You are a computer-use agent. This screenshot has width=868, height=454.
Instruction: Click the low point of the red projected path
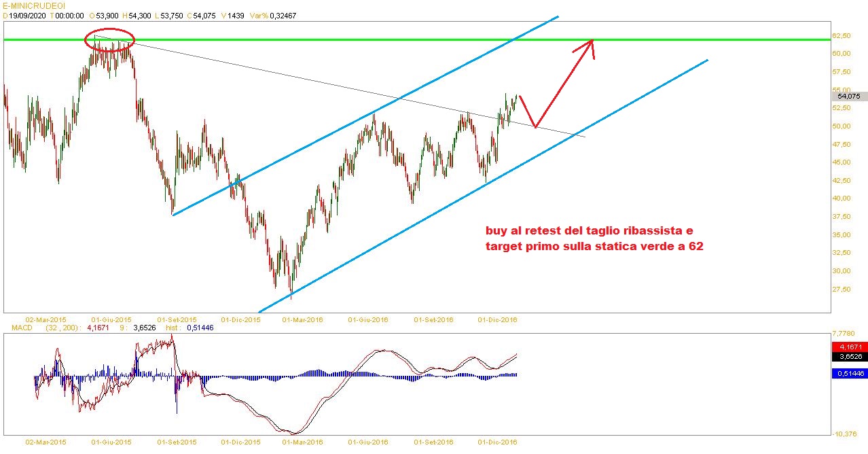pyautogui.click(x=536, y=127)
